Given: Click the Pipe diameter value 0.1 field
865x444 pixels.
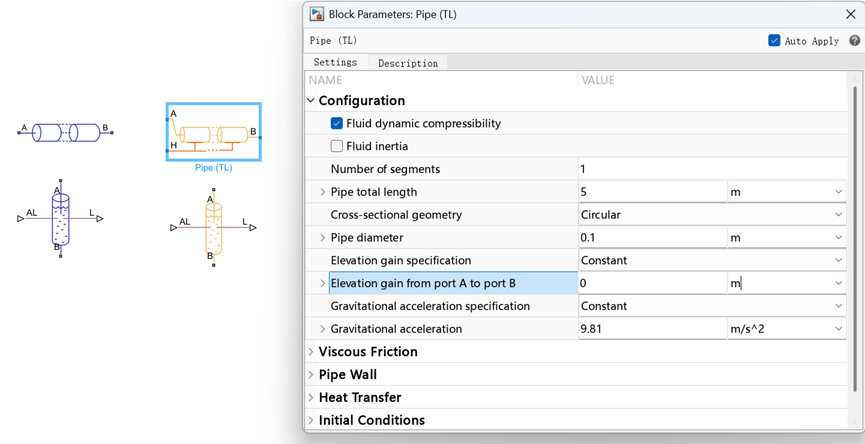Looking at the screenshot, I should [x=653, y=238].
